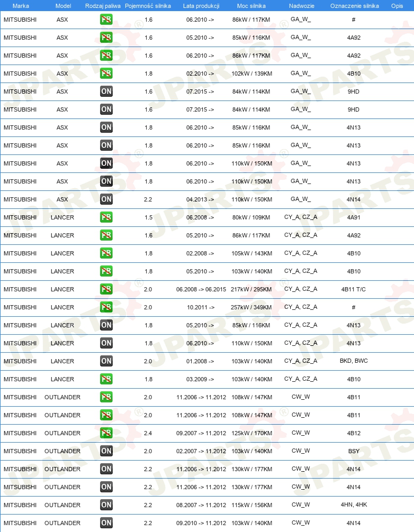
Task: Click the Opis column header
Action: (397, 6)
